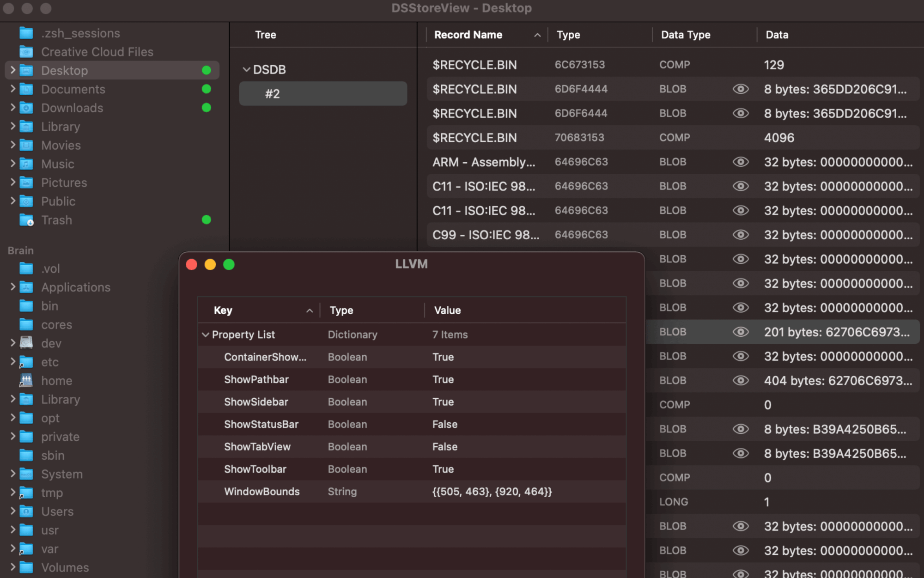Select the WindowBounds string value

(x=492, y=492)
